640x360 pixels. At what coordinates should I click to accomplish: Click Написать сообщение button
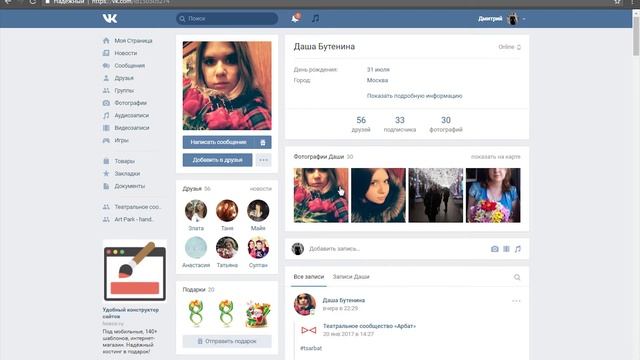pyautogui.click(x=219, y=142)
